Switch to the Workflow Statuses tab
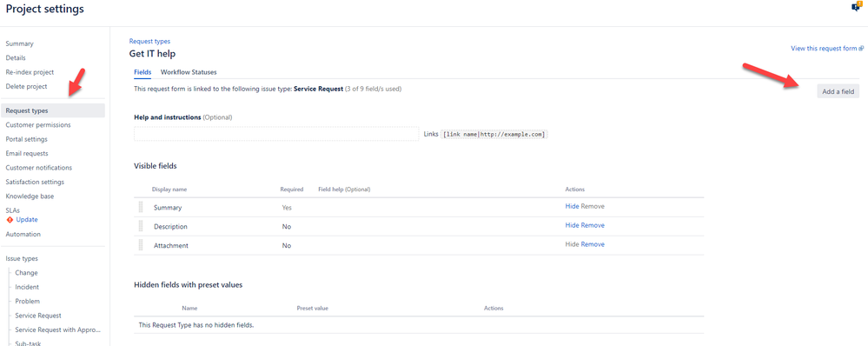Screen dimensions: 868x346 click(189, 72)
